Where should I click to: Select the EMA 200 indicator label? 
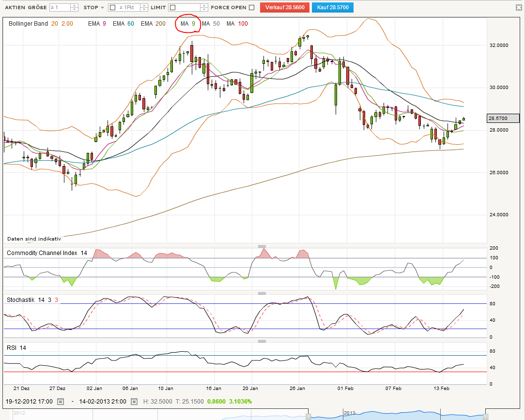click(153, 23)
